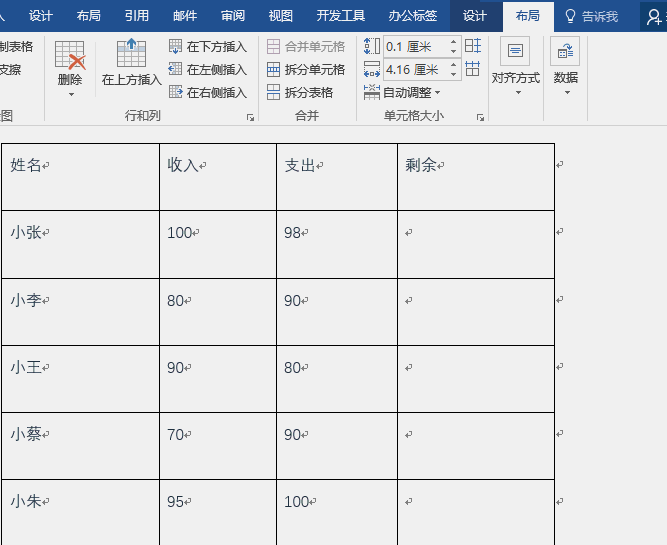Decrease row height spinner down arrow
The height and width of the screenshot is (545, 667).
[x=453, y=51]
